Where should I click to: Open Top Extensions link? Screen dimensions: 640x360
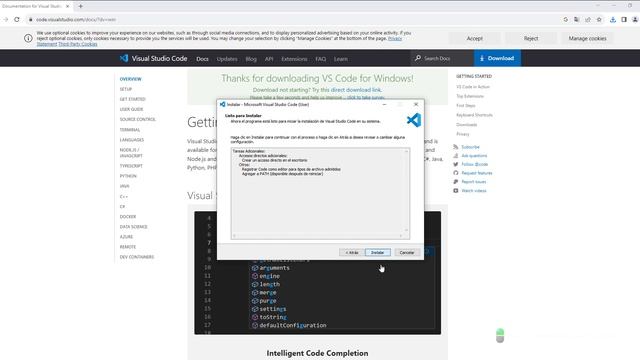(x=470, y=96)
